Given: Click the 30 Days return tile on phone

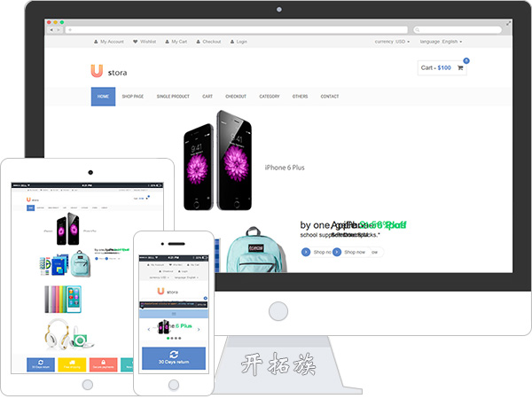Looking at the screenshot, I should click(174, 358).
